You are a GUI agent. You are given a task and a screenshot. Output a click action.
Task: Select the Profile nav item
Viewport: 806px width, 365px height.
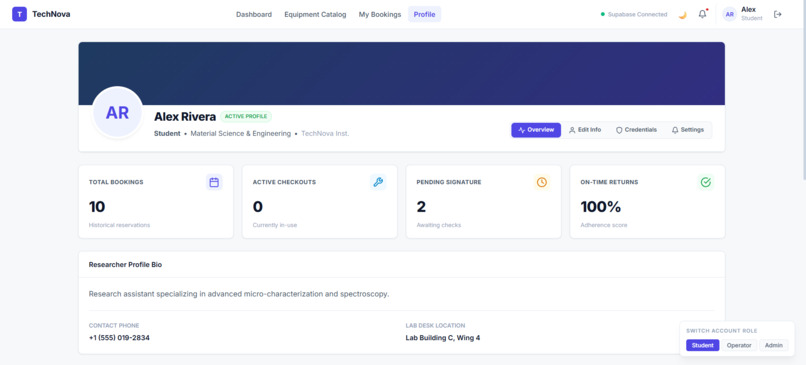425,14
